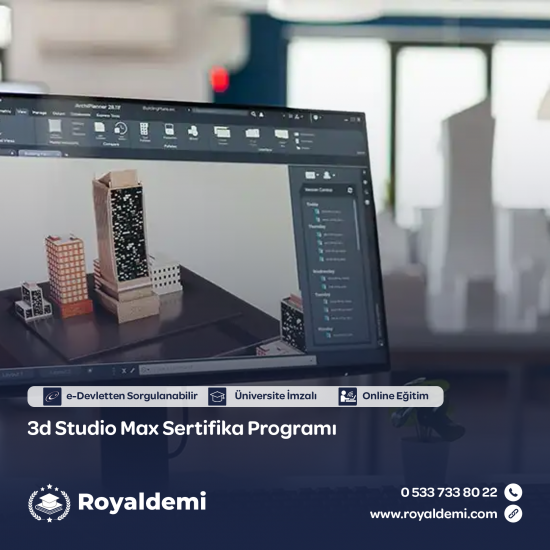Click the round phone handset icon
Image resolution: width=550 pixels, height=550 pixels.
513,492
